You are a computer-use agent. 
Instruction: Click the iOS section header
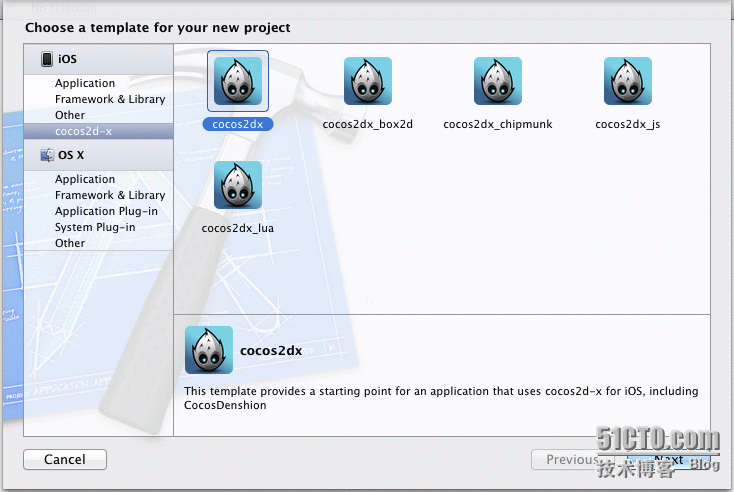tap(98, 59)
